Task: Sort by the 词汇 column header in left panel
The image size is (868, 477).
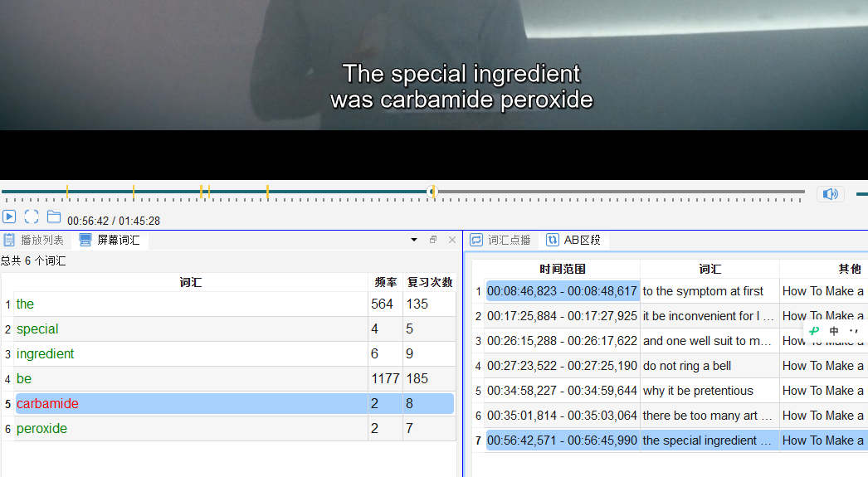Action: pos(190,282)
